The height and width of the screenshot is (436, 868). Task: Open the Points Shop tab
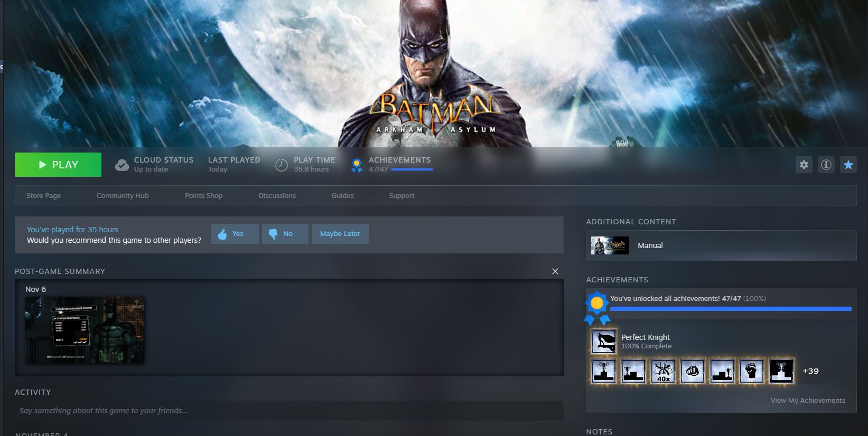(203, 195)
